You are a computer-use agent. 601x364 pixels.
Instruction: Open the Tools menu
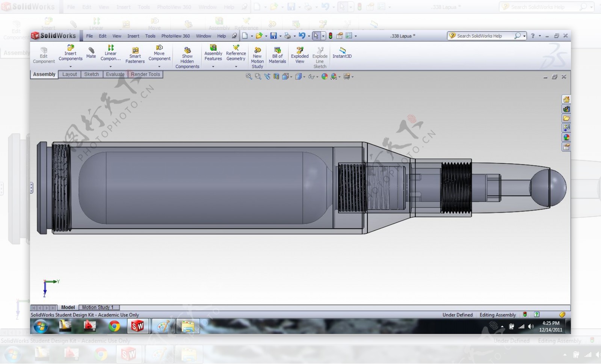150,36
